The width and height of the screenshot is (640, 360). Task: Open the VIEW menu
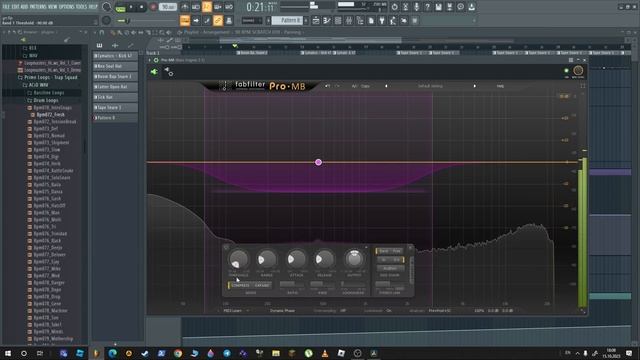(x=53, y=7)
